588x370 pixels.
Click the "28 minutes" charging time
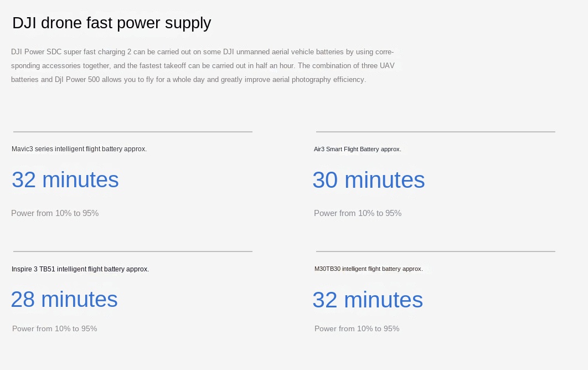(x=64, y=300)
